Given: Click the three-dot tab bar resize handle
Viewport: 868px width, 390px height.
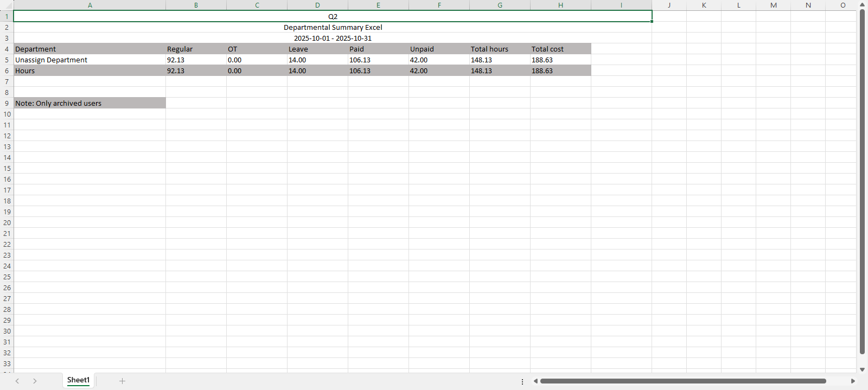Looking at the screenshot, I should 522,381.
